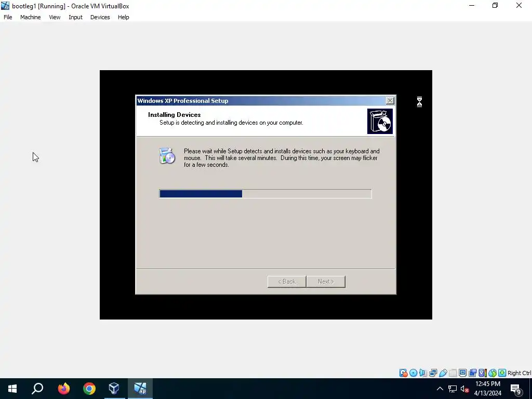Close the Windows XP Professional Setup dialog

pyautogui.click(x=390, y=100)
